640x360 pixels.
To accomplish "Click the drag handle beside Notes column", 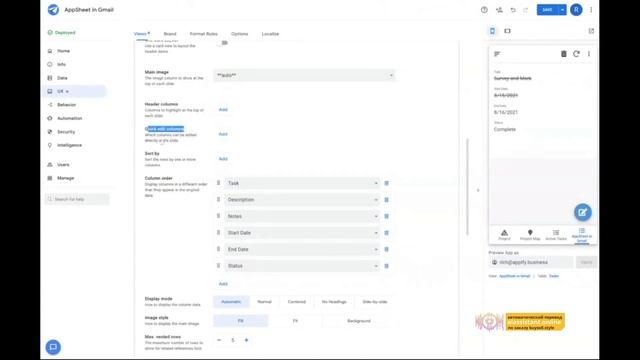I will 218,216.
